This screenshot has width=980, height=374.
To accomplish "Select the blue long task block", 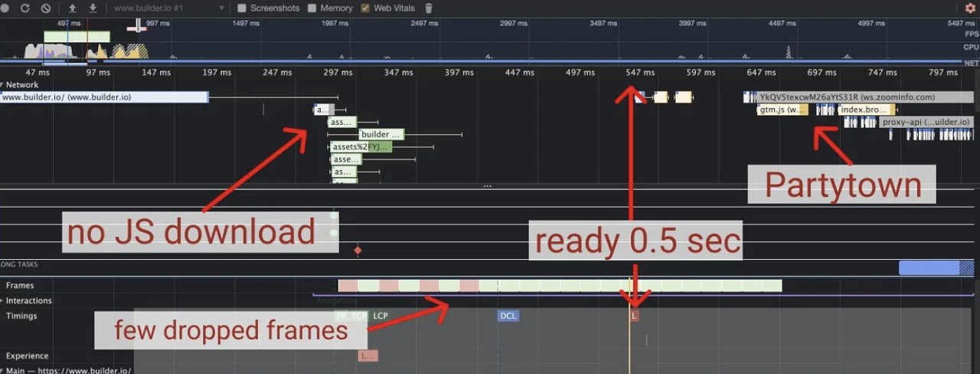I will pyautogui.click(x=936, y=267).
